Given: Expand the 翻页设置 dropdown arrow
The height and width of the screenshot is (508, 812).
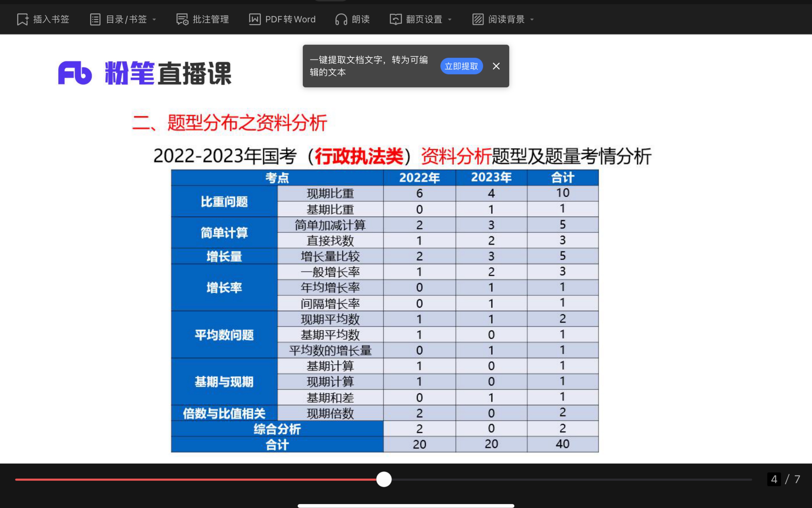Looking at the screenshot, I should point(450,20).
